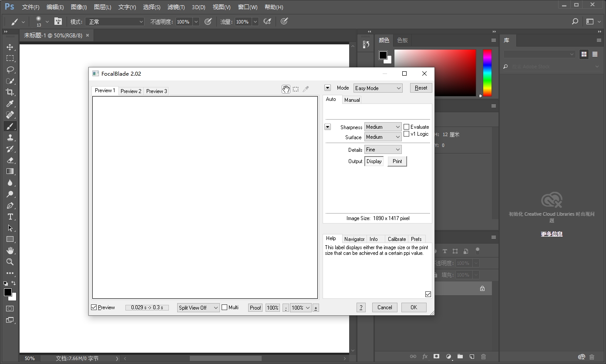Select the marquee selection icon in FocalBlade
The height and width of the screenshot is (364, 606).
coord(296,89)
